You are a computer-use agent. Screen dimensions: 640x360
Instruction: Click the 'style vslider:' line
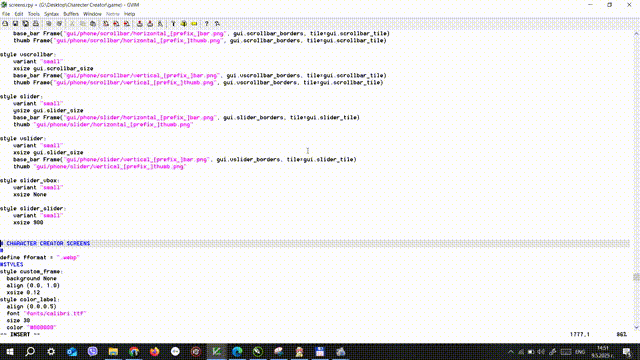coord(23,138)
